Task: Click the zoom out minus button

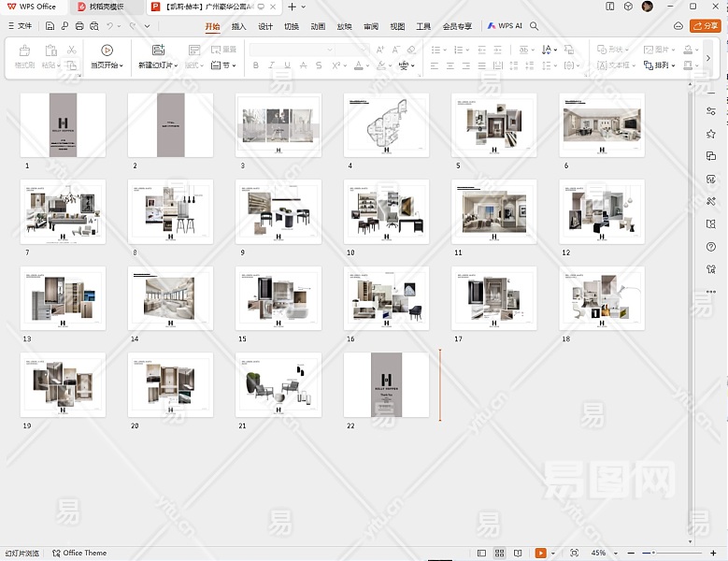Action: (x=632, y=554)
